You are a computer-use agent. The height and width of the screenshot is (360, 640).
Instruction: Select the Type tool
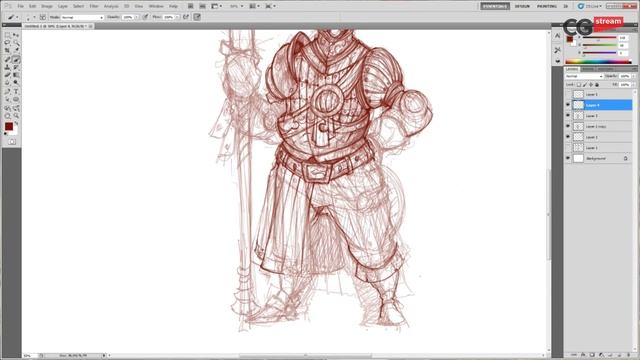pyautogui.click(x=16, y=92)
